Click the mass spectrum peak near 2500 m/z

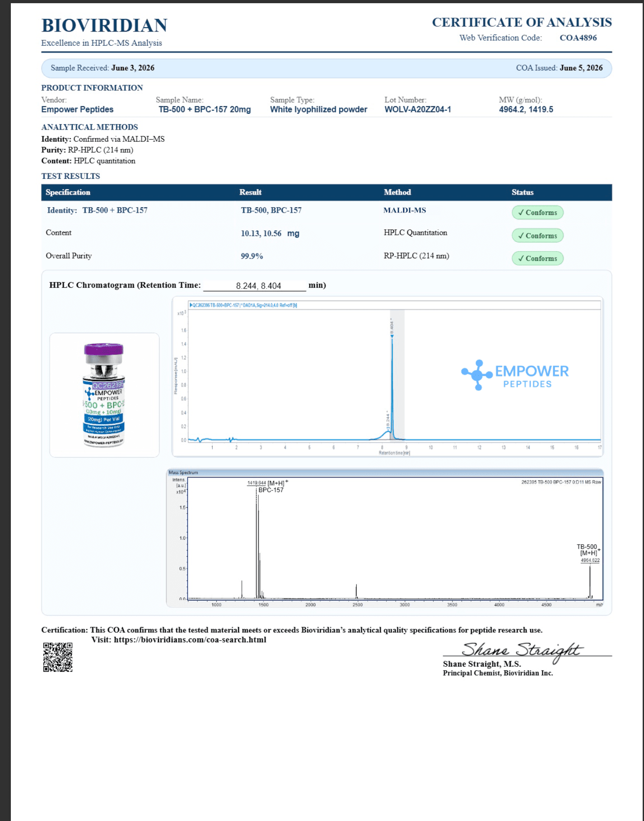pyautogui.click(x=356, y=591)
